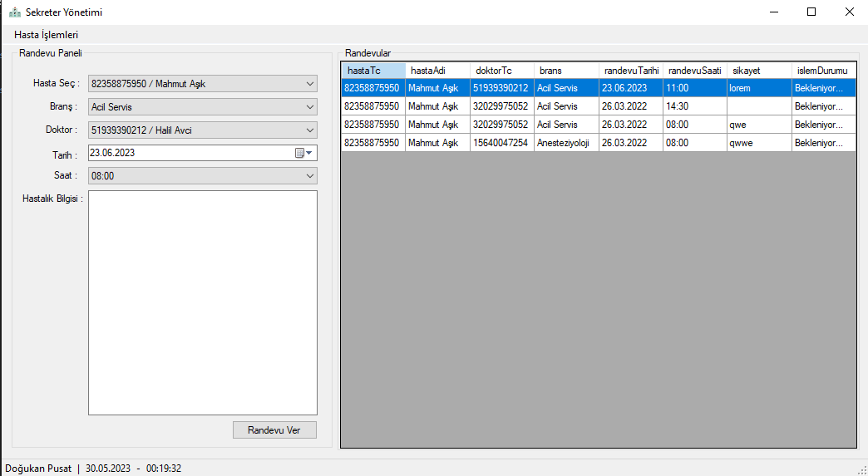Sort by the randevuTarihi column header
This screenshot has width=868, height=476.
click(630, 71)
